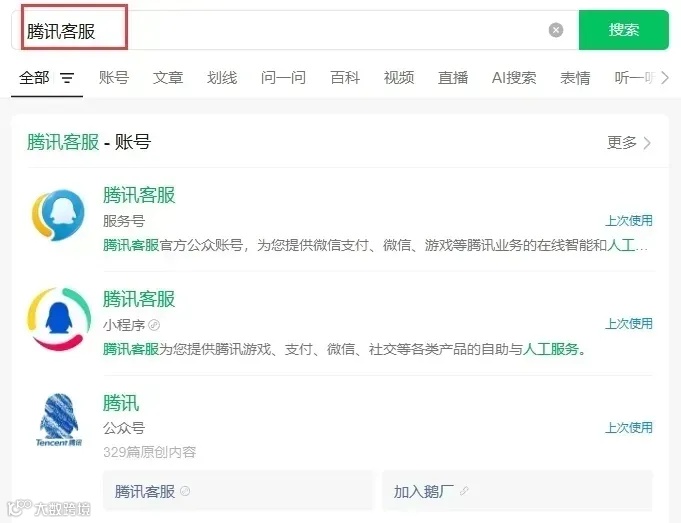Open description mentioning 人工服务
This screenshot has height=523, width=681.
(x=344, y=349)
